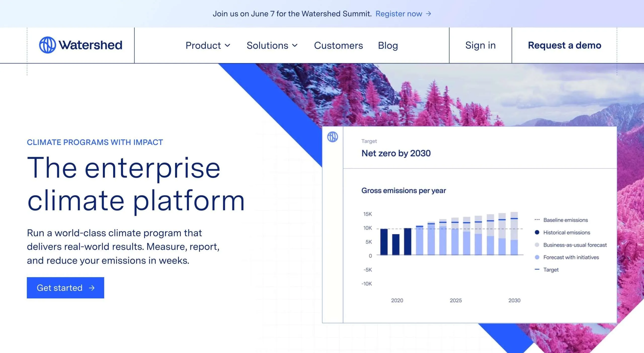Click the 'CLIMATE PROGRAMS WITH IMPACT' tagline

[x=95, y=142]
